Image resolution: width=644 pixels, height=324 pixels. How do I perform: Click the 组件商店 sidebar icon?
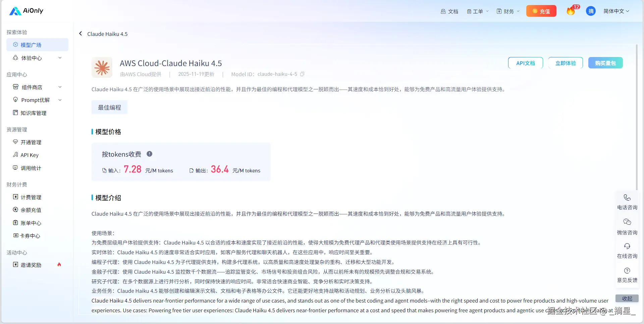(15, 87)
